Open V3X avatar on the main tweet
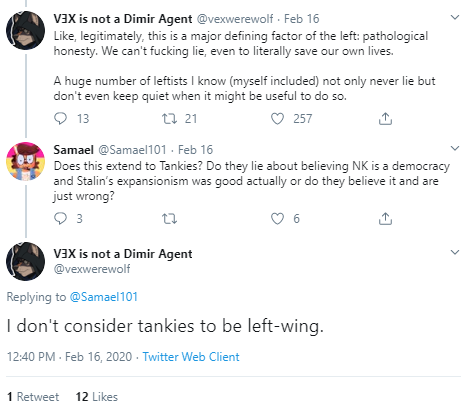The width and height of the screenshot is (465, 407). point(26,261)
